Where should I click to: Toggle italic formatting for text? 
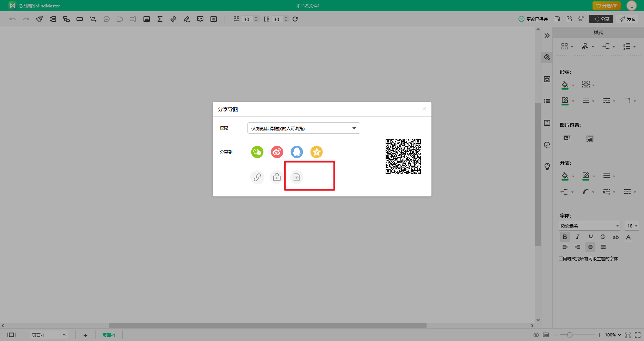(x=577, y=237)
